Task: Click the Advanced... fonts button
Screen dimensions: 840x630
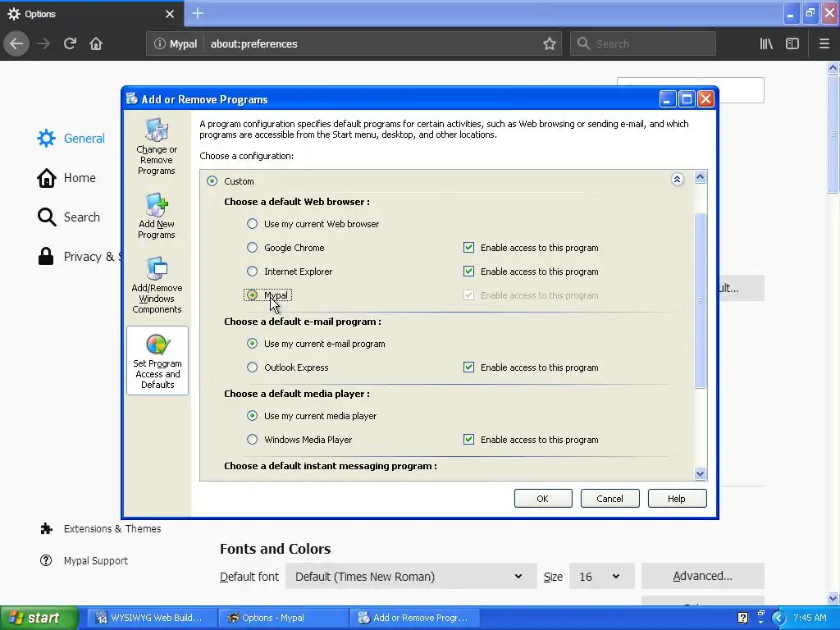Action: pos(702,576)
